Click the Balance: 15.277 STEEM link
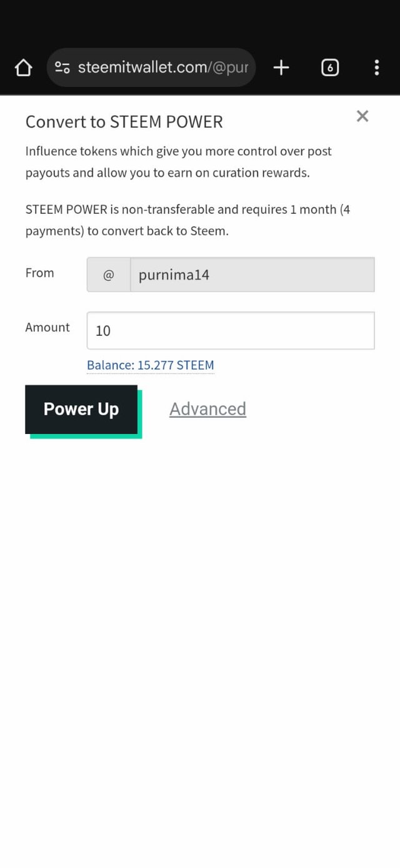 (150, 365)
